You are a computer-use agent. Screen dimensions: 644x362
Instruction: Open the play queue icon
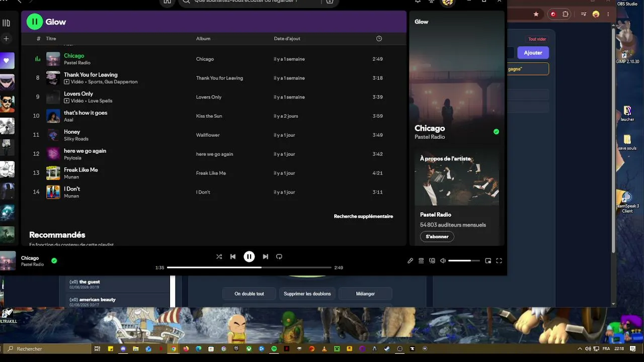(x=421, y=260)
